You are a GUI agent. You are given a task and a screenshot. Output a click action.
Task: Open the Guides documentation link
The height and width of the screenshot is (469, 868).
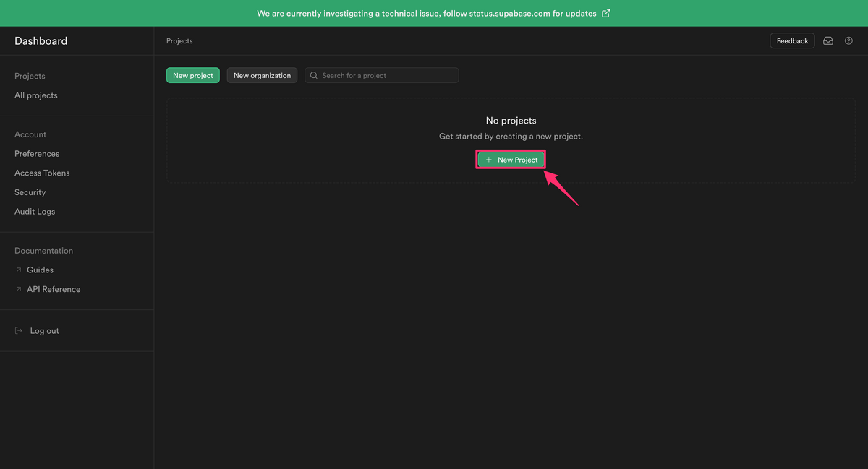pos(41,270)
